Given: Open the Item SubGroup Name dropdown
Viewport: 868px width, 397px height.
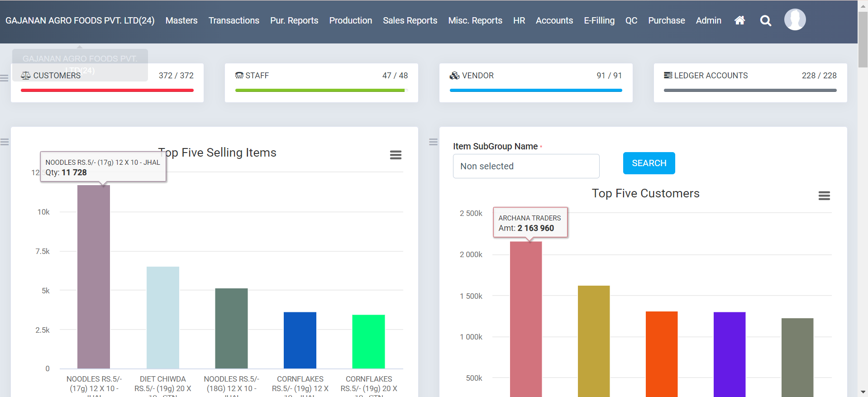Looking at the screenshot, I should pyautogui.click(x=526, y=166).
